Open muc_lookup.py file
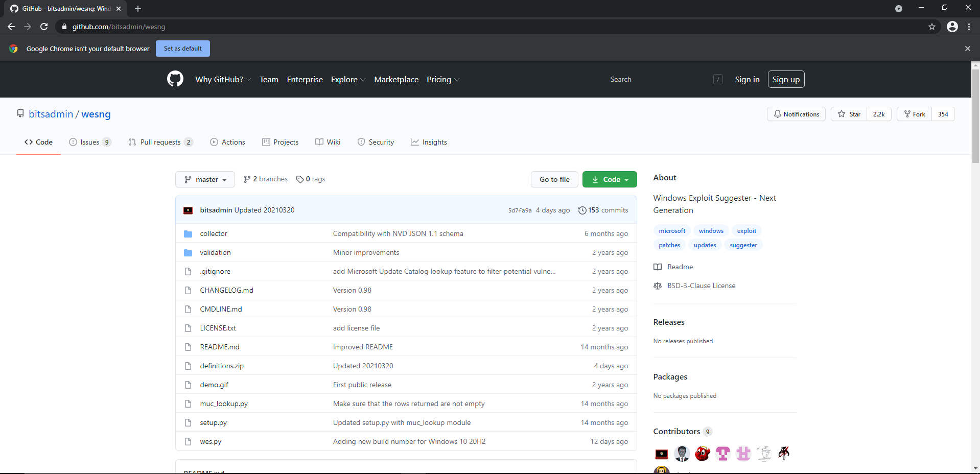This screenshot has height=474, width=980. click(x=224, y=404)
